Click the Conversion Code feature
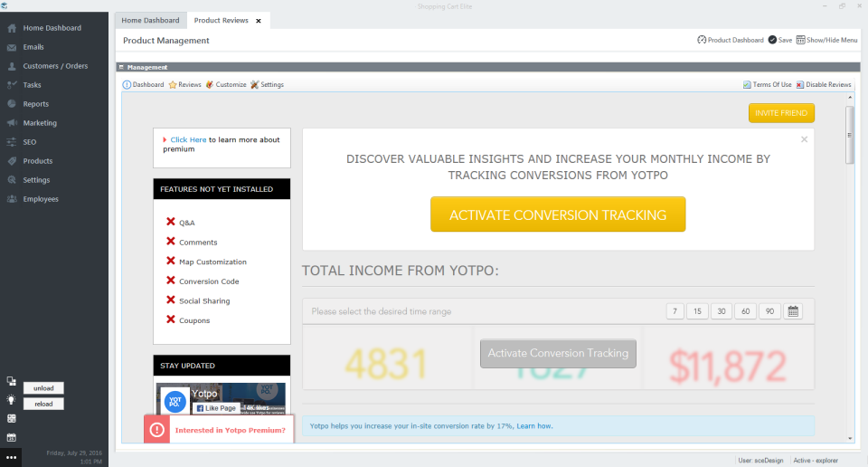 click(x=203, y=281)
